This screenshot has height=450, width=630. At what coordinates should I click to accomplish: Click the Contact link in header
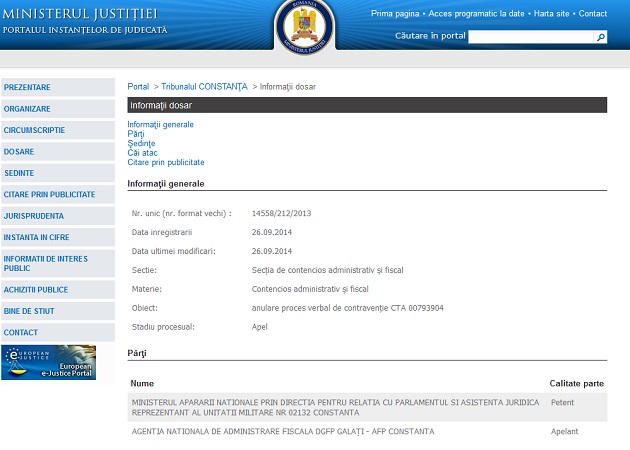[x=592, y=14]
